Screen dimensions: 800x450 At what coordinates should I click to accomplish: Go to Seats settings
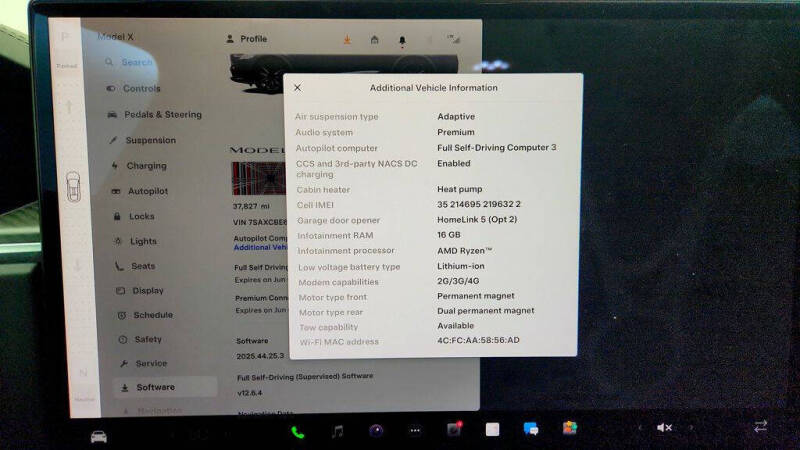pyautogui.click(x=135, y=266)
